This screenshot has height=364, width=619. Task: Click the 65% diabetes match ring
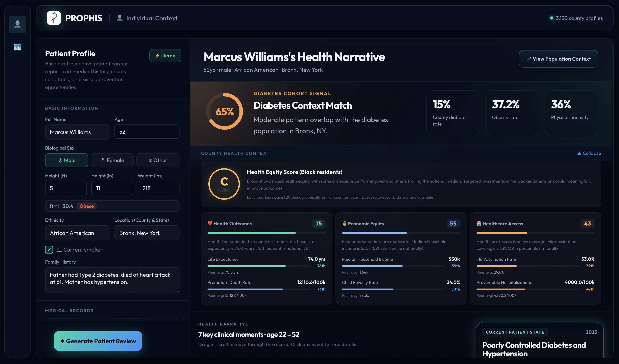point(224,111)
